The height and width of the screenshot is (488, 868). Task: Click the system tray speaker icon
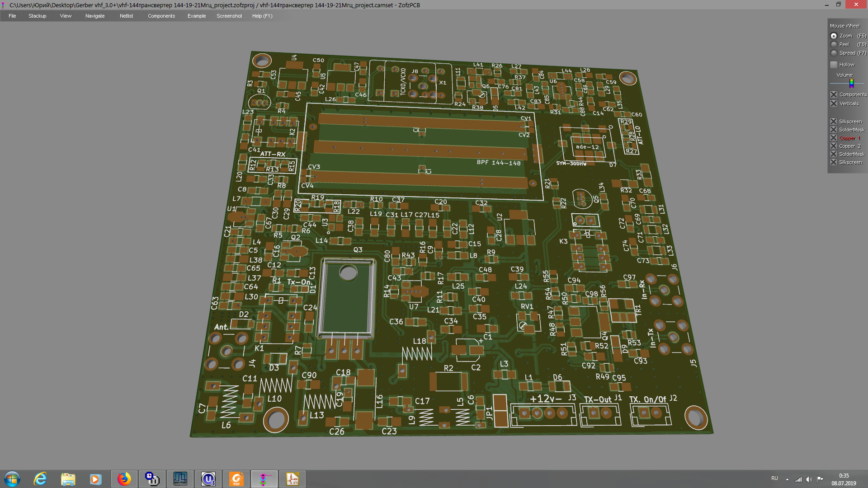pyautogui.click(x=809, y=479)
